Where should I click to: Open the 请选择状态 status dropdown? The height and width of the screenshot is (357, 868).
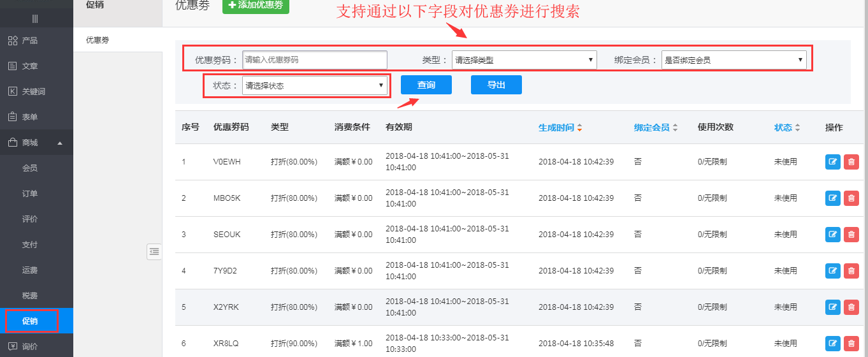315,85
